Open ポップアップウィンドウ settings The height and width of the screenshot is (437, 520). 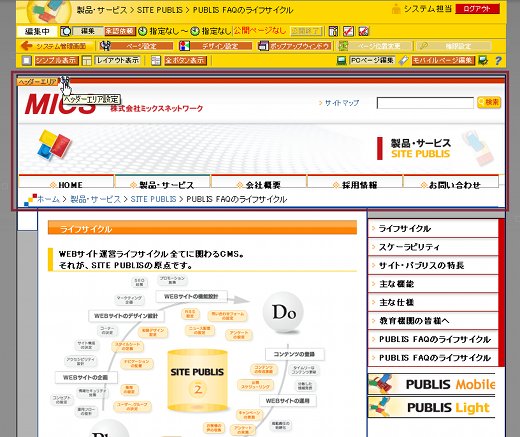[x=300, y=46]
